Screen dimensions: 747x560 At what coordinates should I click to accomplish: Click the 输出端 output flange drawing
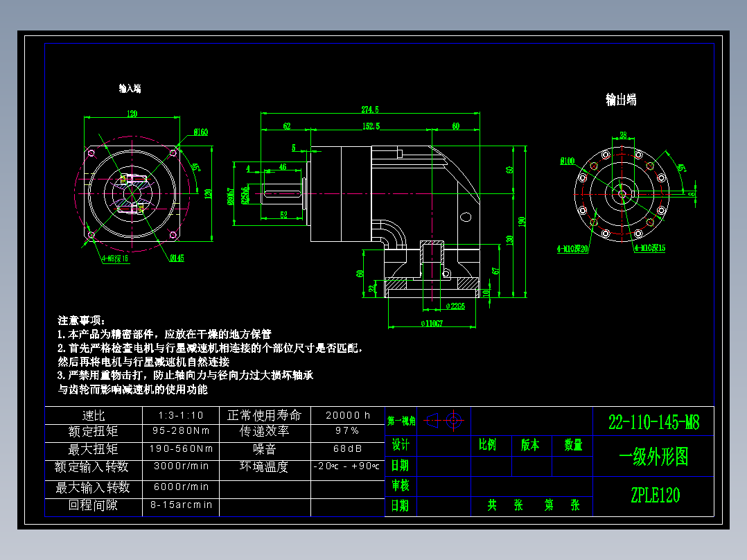tap(621, 194)
